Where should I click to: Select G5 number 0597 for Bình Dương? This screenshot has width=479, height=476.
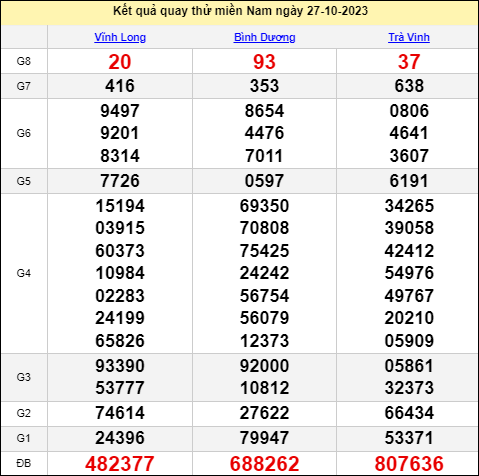(x=264, y=181)
